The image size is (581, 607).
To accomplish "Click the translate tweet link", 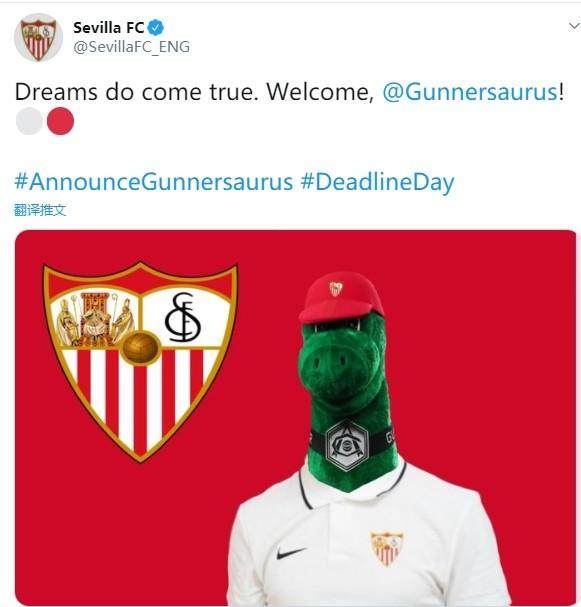I will [x=40, y=210].
